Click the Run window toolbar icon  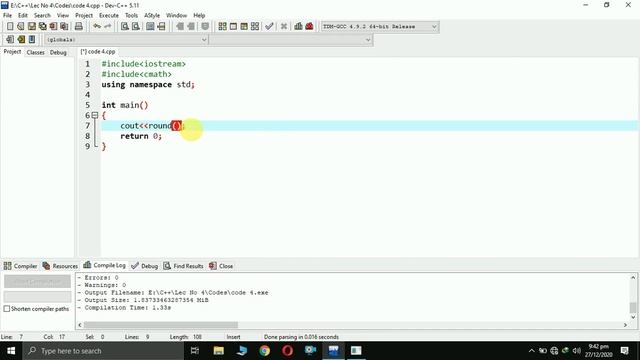(x=233, y=27)
